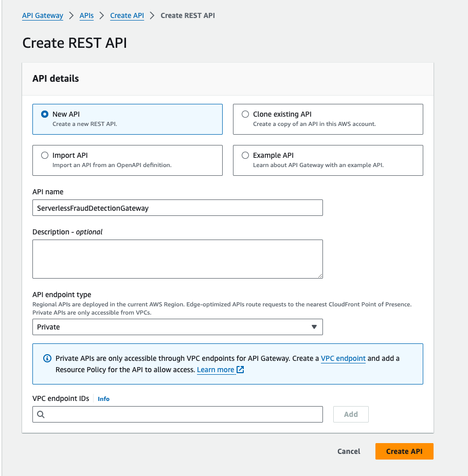The image size is (468, 476).
Task: Click the Info link beside VPC endpoint IDs
Action: 103,398
